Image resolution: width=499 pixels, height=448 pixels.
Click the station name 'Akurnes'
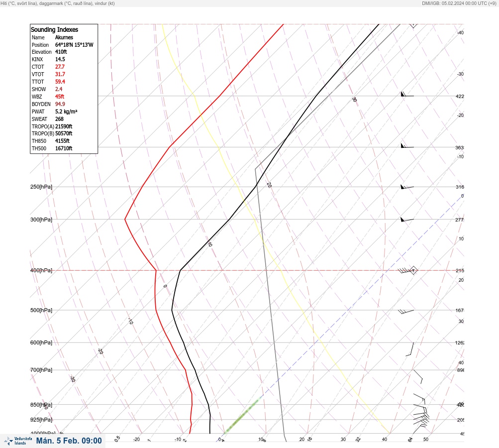(x=64, y=37)
